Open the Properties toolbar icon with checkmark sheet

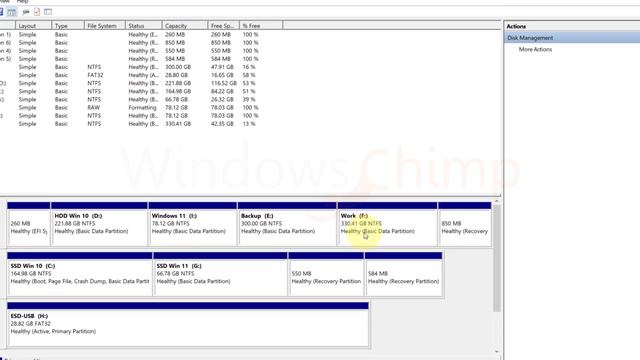tap(37, 12)
